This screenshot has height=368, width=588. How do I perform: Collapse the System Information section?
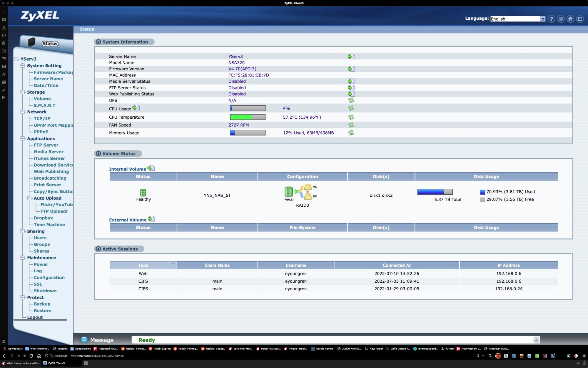tap(98, 42)
